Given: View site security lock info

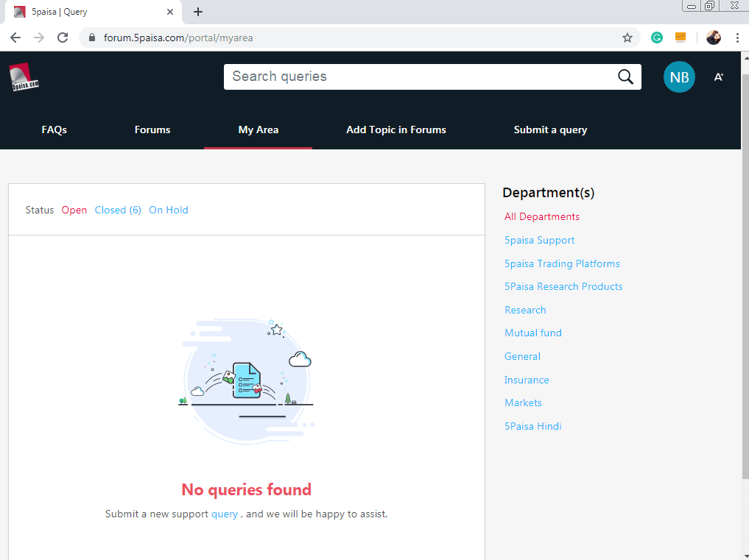Looking at the screenshot, I should 92,38.
